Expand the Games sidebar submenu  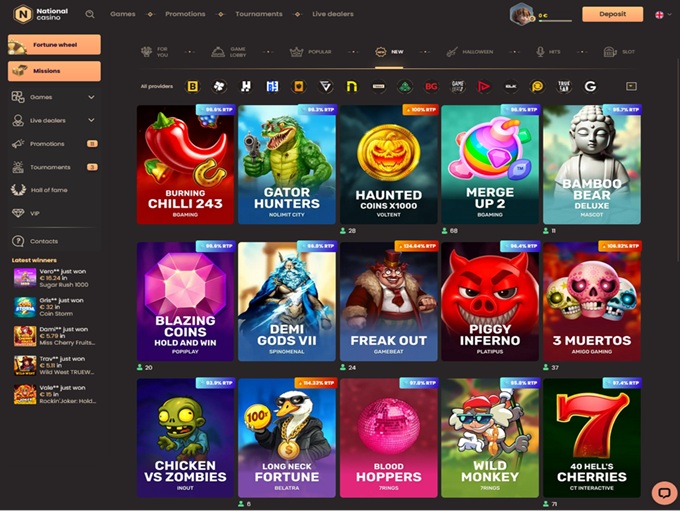click(91, 97)
